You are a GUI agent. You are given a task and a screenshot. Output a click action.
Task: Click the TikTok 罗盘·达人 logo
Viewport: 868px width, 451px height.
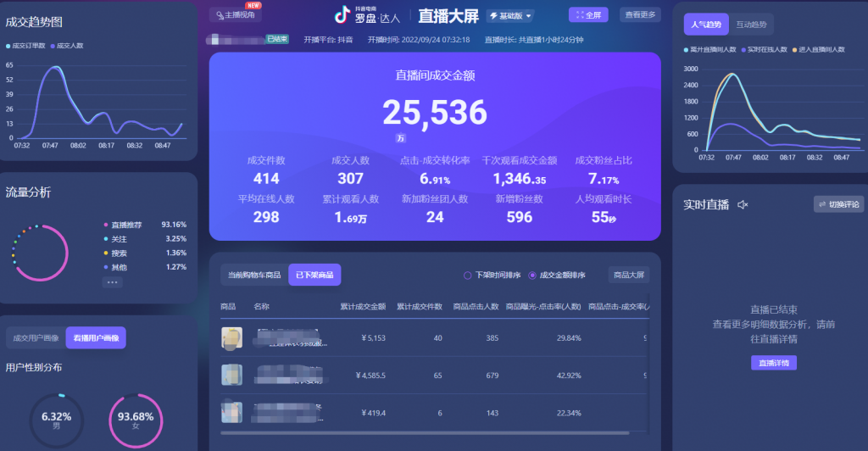[367, 15]
